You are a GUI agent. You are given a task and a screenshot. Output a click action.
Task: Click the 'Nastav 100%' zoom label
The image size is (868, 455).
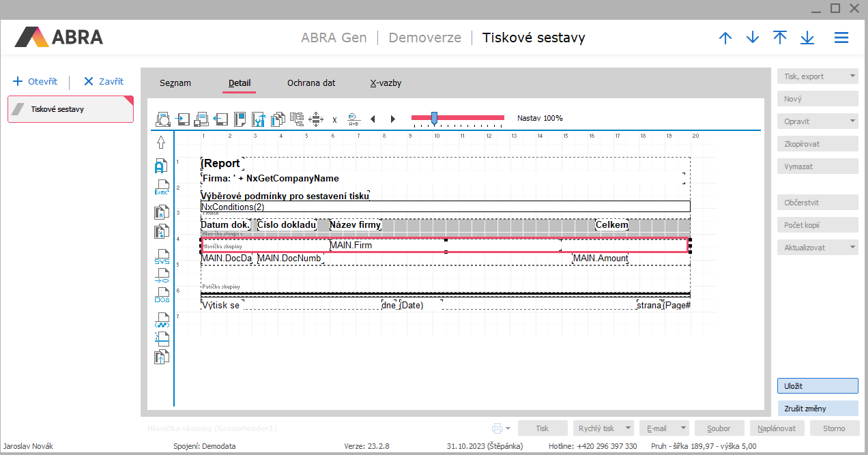pyautogui.click(x=540, y=118)
